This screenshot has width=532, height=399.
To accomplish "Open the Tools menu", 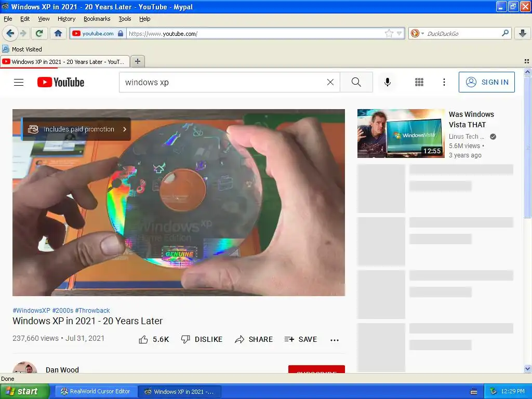I will point(125,19).
